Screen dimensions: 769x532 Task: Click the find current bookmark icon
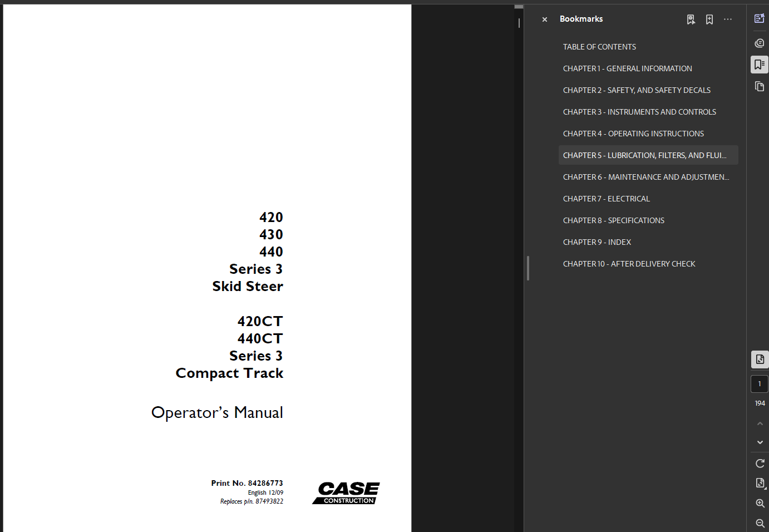click(691, 19)
